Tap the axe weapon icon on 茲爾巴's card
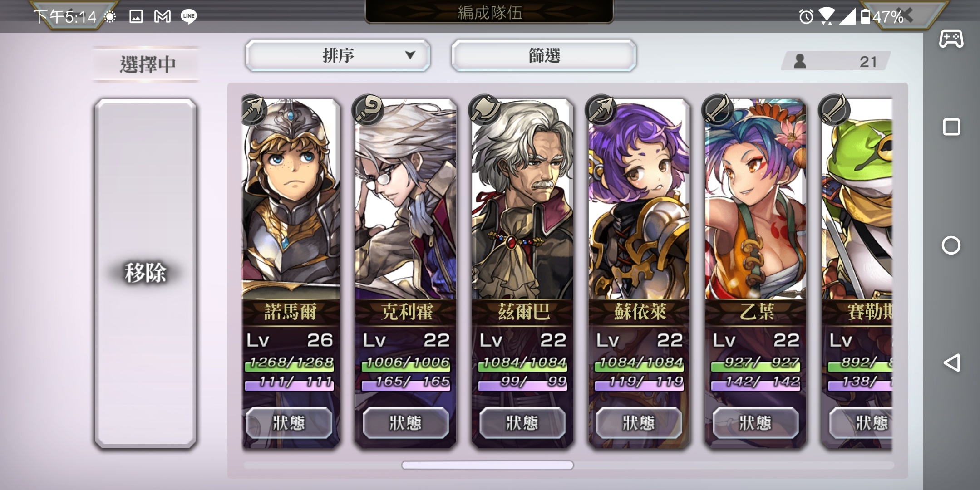 pos(484,109)
